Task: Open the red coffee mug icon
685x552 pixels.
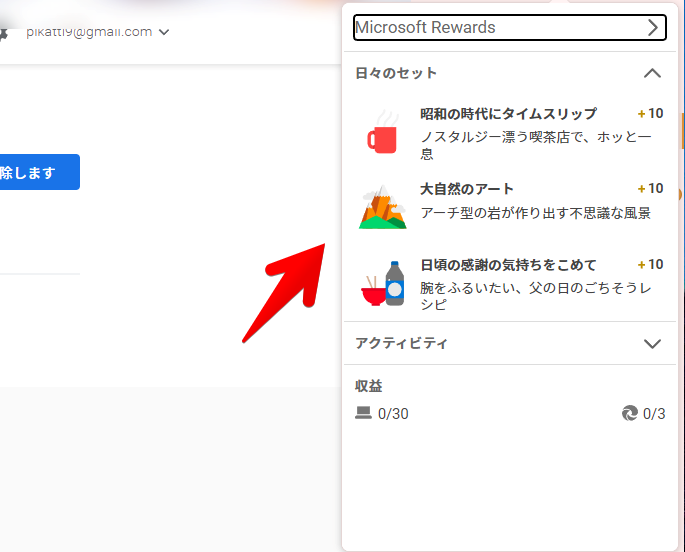Action: click(383, 133)
